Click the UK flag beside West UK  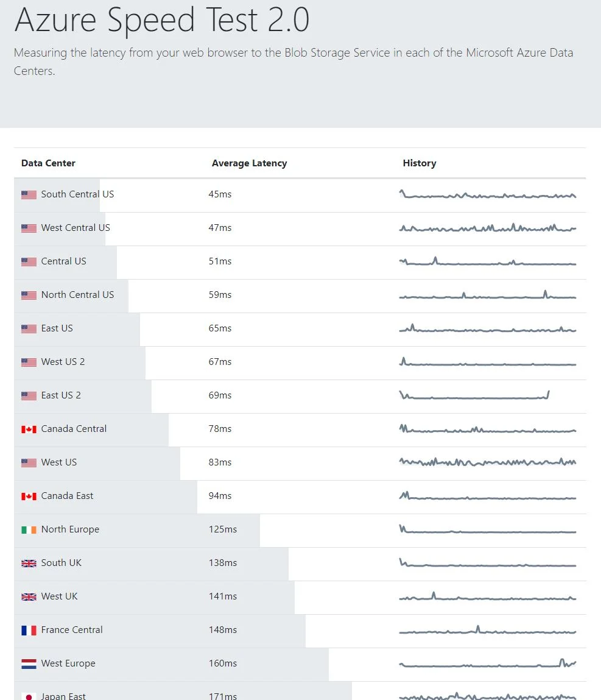[x=29, y=596]
